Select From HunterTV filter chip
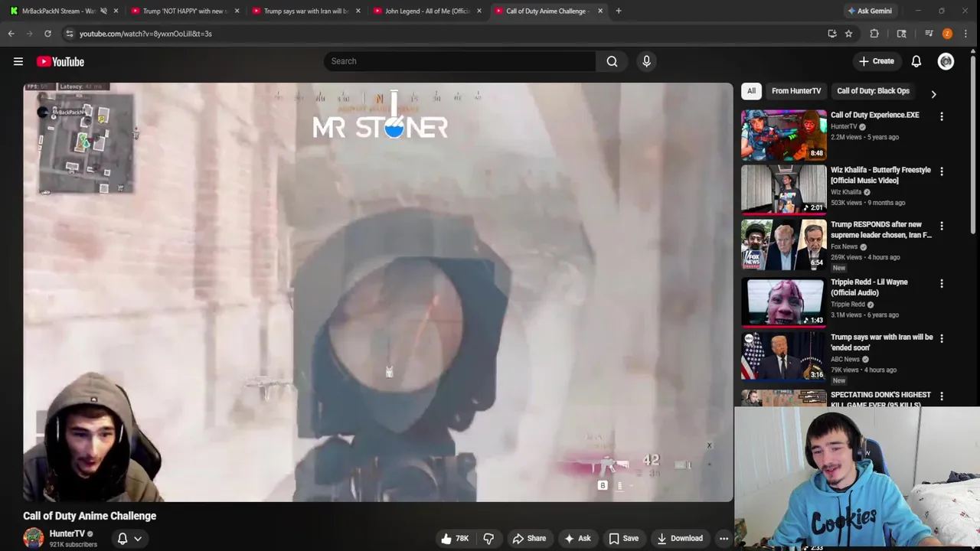Image resolution: width=980 pixels, height=551 pixels. coord(796,91)
